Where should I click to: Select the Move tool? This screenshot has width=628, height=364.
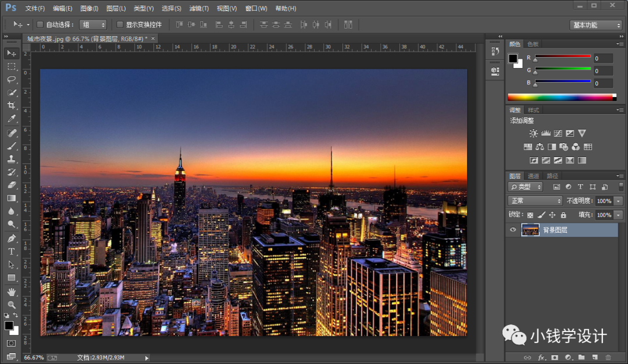click(12, 53)
